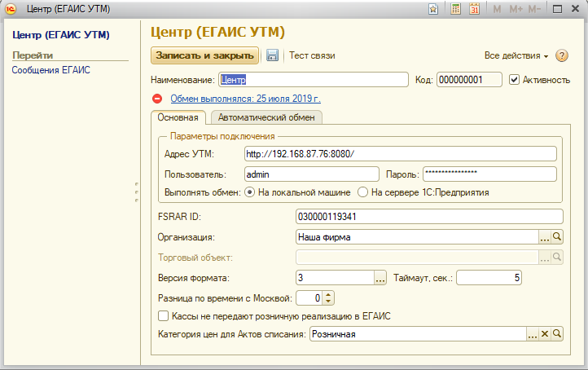Viewport: 588px width, 370px height.
Task: Open Категория цен value with magnifier icon
Action: [x=557, y=334]
